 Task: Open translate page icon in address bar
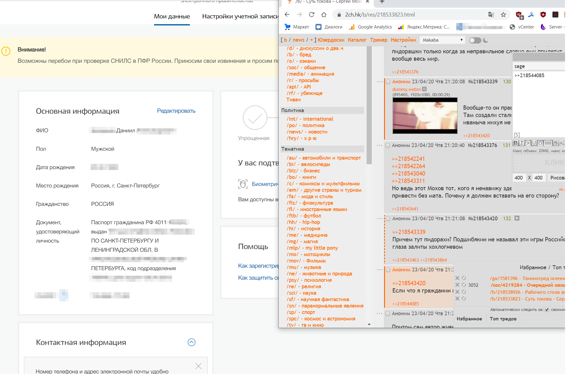(x=491, y=14)
